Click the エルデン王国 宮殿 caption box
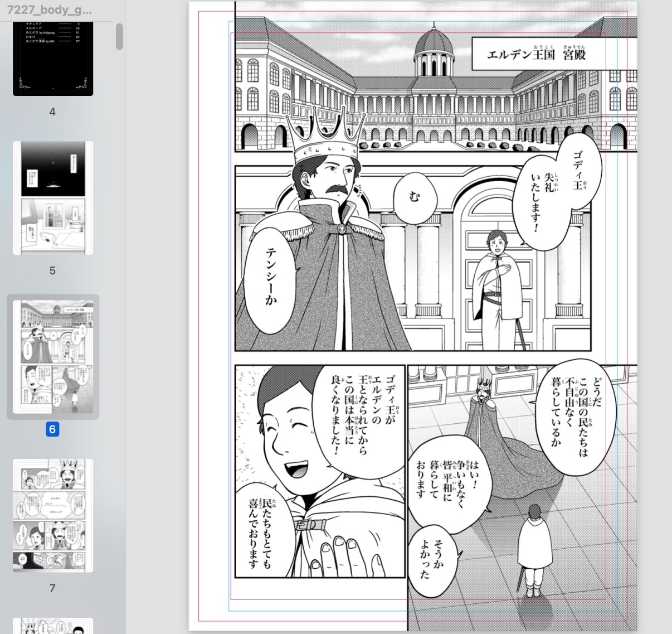 click(x=536, y=54)
